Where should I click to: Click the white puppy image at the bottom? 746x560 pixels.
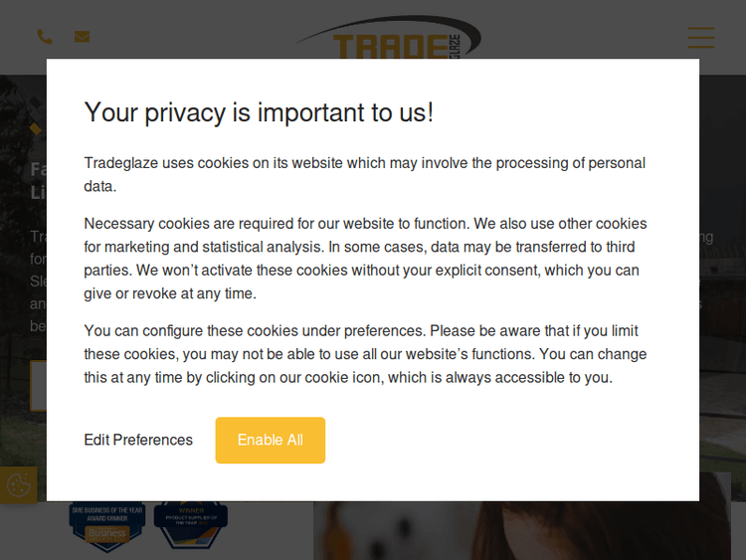388,532
